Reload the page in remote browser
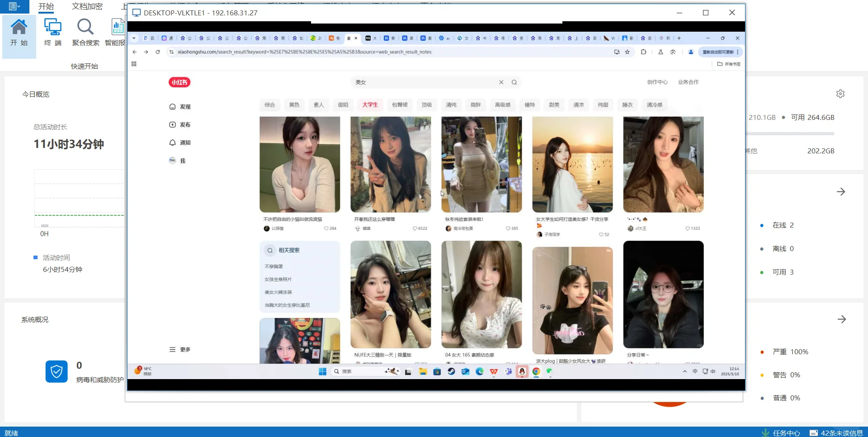This screenshot has height=437, width=868. (x=158, y=52)
